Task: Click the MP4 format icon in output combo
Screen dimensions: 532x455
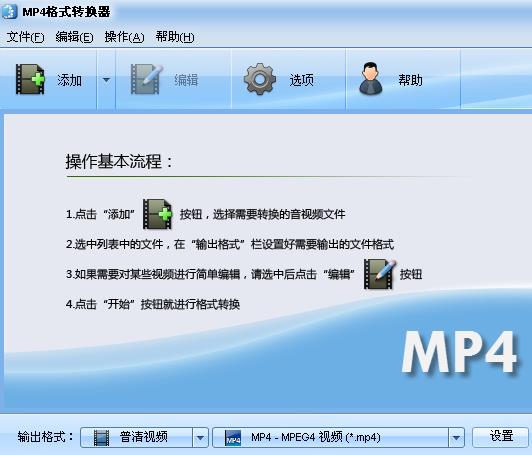Action: pyautogui.click(x=233, y=437)
